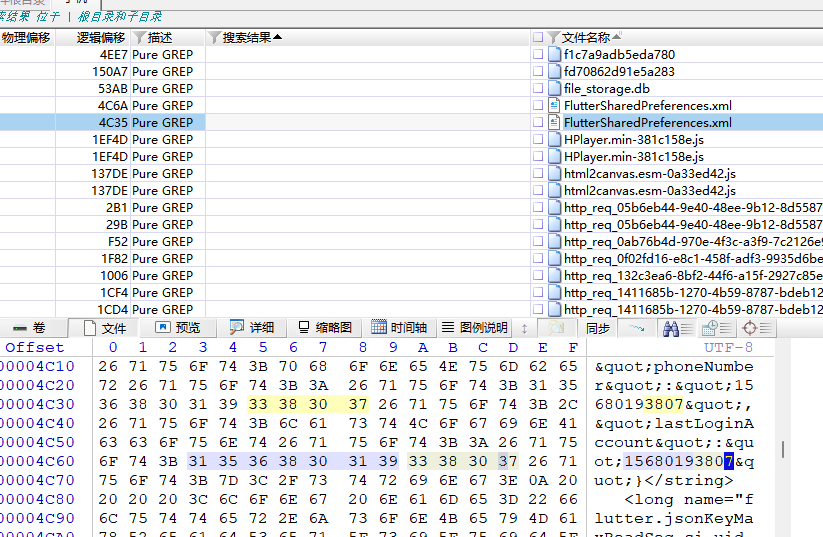Click the 文件名称 column header text
823x537 pixels.
coord(586,38)
